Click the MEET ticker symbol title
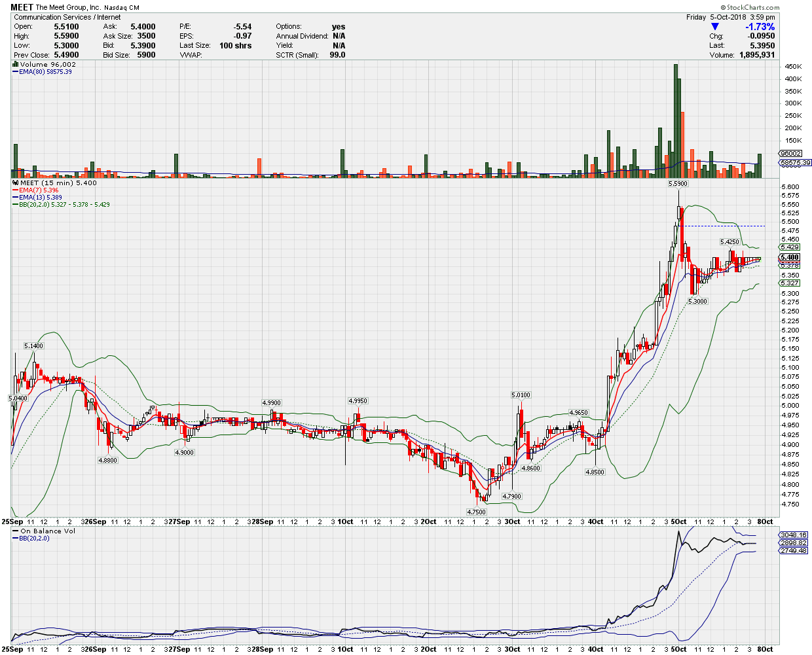 [22, 8]
